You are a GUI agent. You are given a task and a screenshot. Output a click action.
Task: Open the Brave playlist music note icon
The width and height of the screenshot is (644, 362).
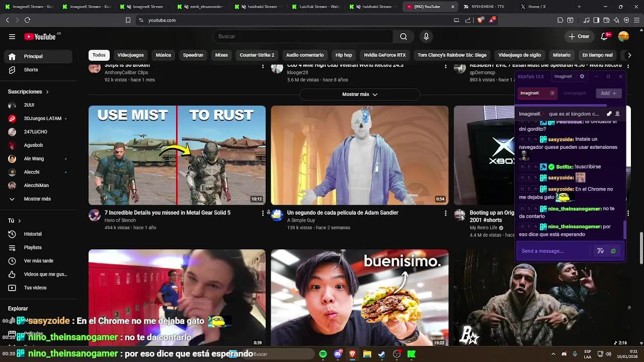click(587, 20)
